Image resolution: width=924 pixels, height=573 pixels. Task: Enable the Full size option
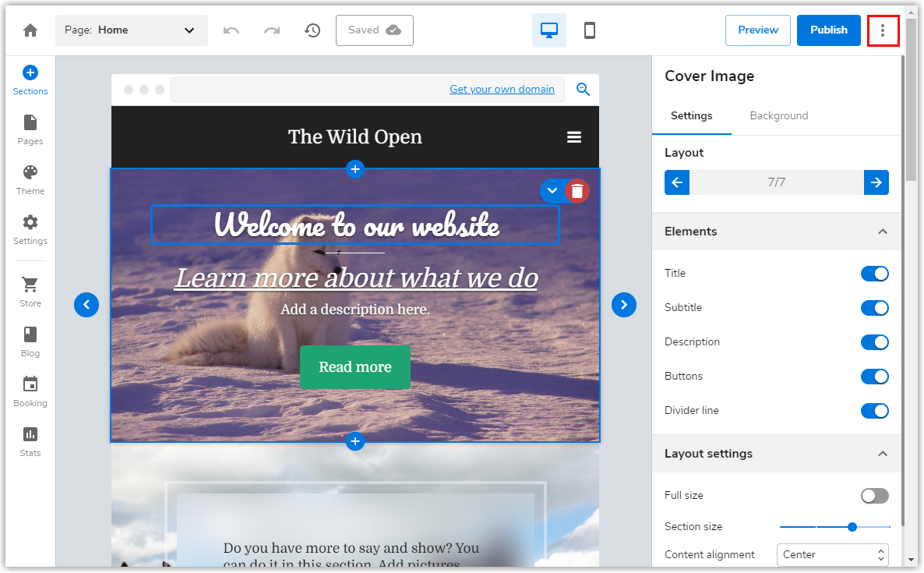pos(874,496)
